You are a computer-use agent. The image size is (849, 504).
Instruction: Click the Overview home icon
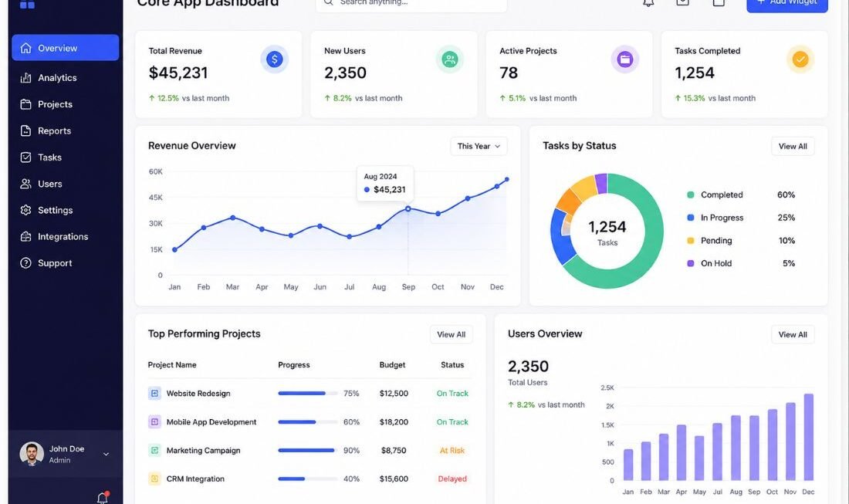pyautogui.click(x=25, y=48)
